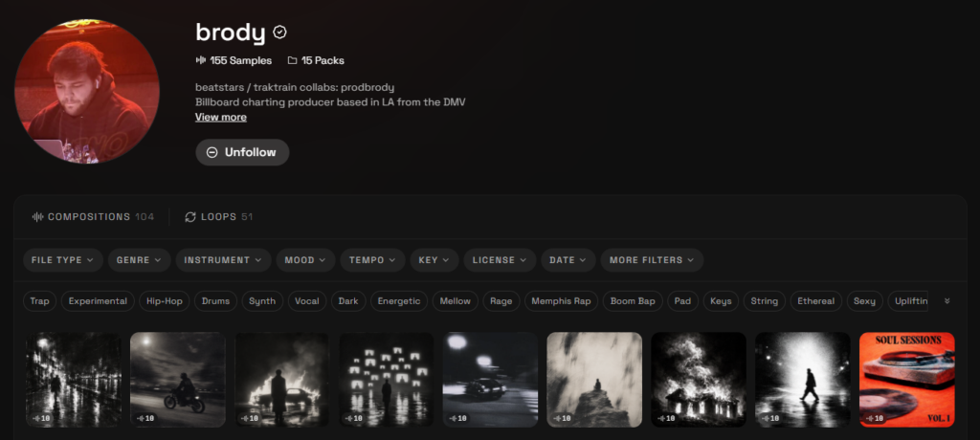This screenshot has height=440, width=980.
Task: Click the minus circle icon in Unfollow
Action: (x=212, y=152)
